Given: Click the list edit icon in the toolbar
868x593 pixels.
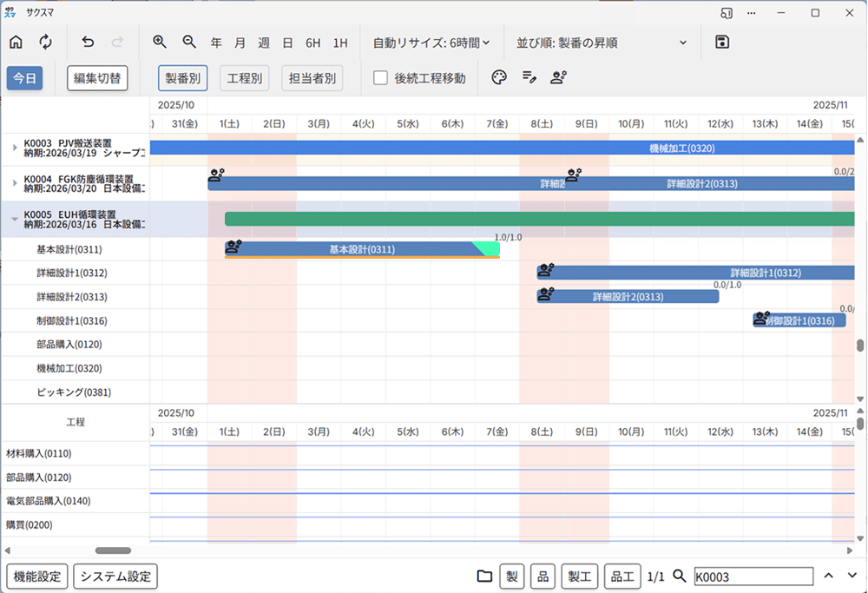Looking at the screenshot, I should pos(529,77).
